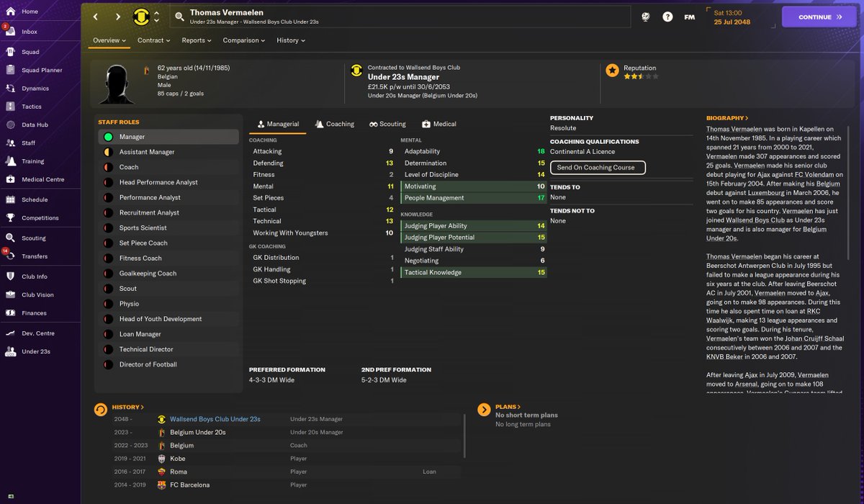This screenshot has width=864, height=504.
Task: Go back with the left arrow
Action: [x=96, y=17]
